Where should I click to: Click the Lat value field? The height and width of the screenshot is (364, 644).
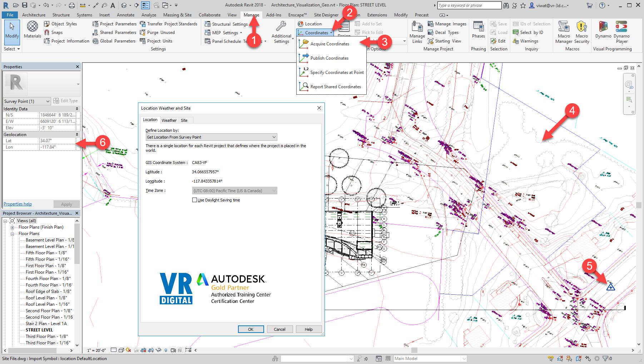[x=58, y=141]
